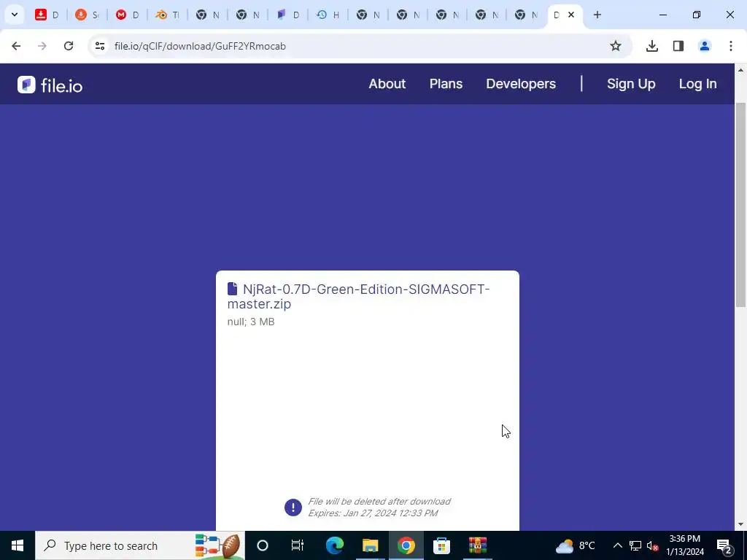This screenshot has width=747, height=560.
Task: Switch to the MEGA tab
Action: [x=127, y=15]
